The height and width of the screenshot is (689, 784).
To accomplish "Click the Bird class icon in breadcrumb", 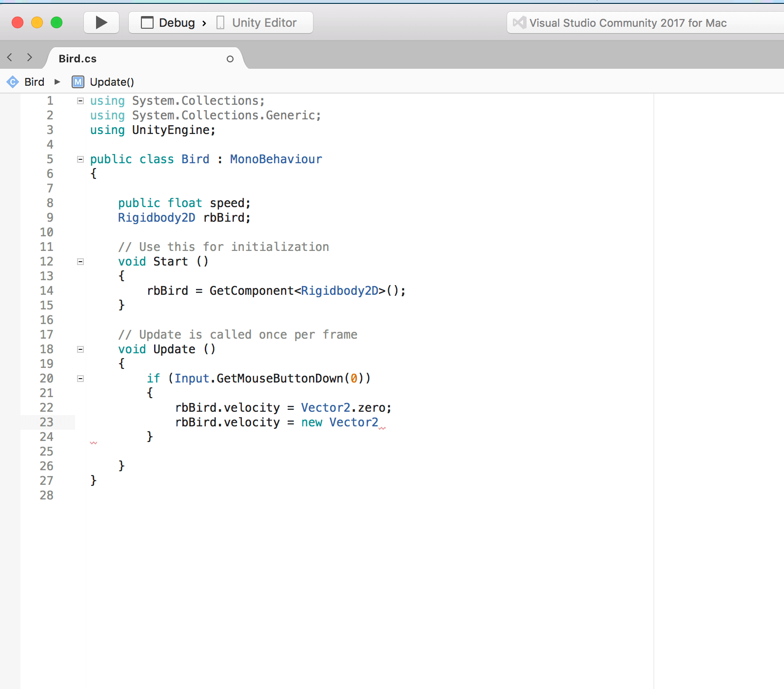I will point(13,82).
